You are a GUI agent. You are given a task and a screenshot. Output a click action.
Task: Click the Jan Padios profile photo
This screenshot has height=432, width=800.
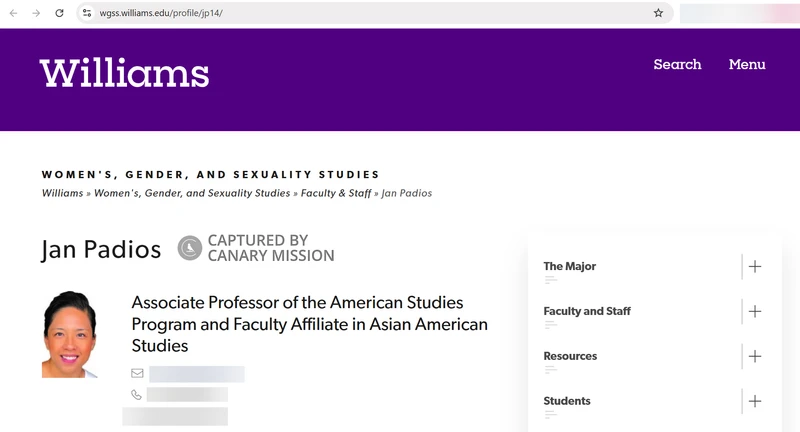[x=69, y=335]
